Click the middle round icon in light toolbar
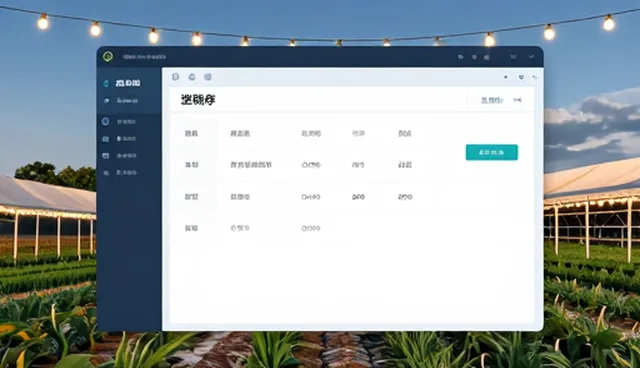This screenshot has width=640, height=368. point(192,77)
